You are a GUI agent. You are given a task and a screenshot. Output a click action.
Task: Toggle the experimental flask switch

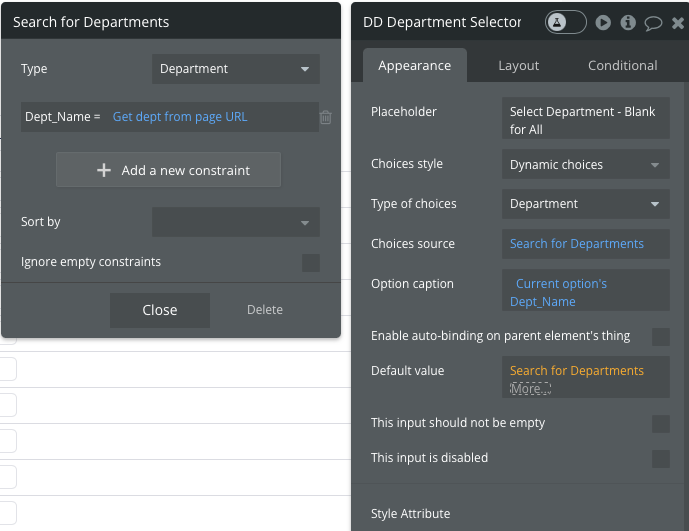565,22
